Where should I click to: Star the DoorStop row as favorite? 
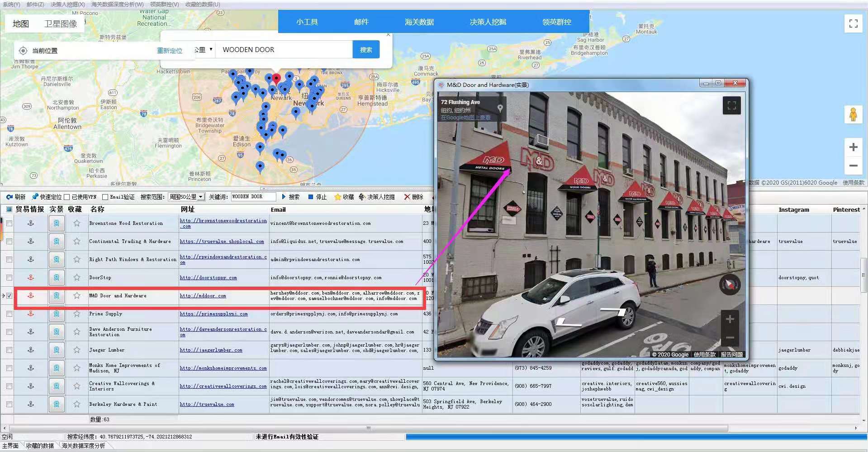coord(77,277)
